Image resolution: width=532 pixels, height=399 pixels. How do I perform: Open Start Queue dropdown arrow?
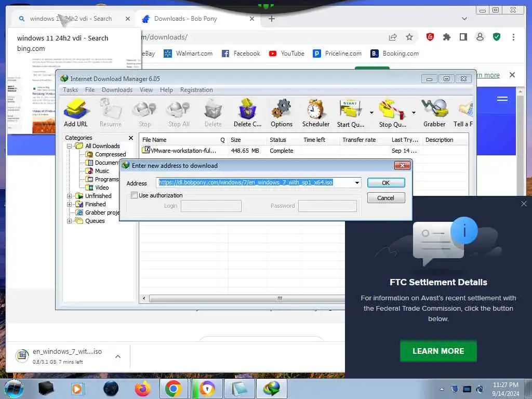click(x=371, y=113)
